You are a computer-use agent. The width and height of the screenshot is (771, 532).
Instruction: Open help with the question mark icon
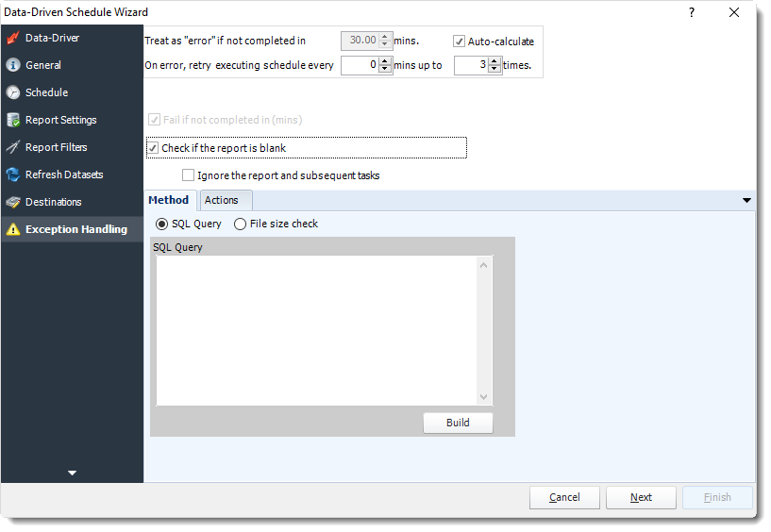pyautogui.click(x=692, y=12)
